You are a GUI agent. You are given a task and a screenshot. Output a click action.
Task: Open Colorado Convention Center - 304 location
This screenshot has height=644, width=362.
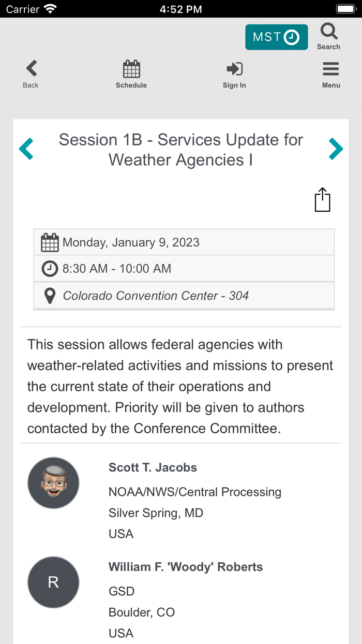click(156, 296)
